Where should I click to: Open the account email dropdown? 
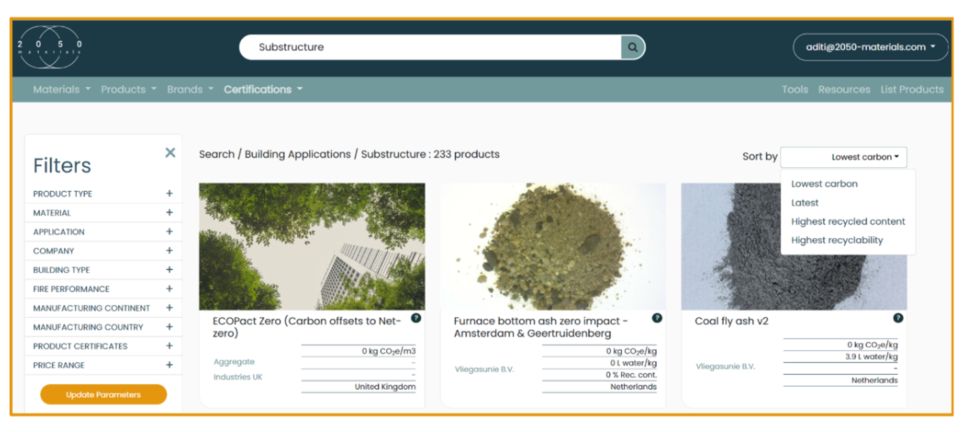click(870, 47)
